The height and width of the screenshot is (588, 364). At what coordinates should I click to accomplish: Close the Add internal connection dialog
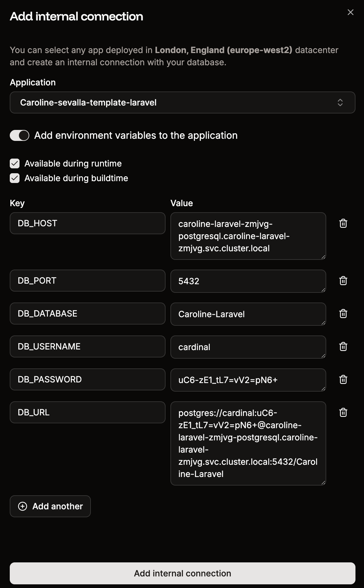tap(351, 12)
